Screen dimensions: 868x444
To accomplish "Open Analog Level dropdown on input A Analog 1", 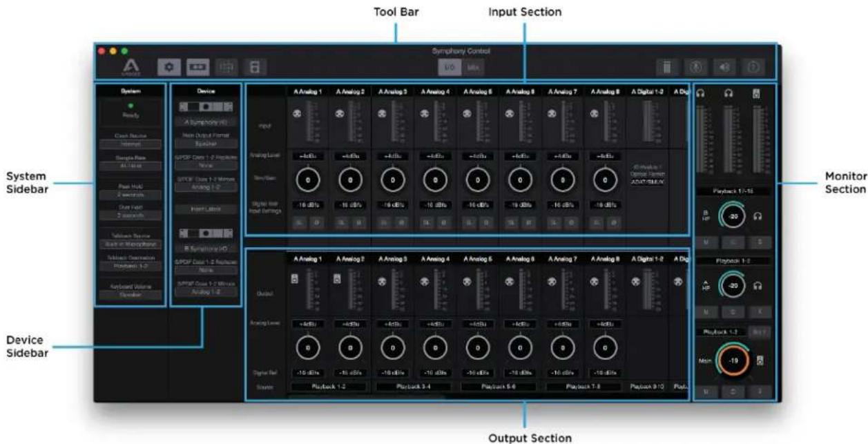I will pos(309,157).
